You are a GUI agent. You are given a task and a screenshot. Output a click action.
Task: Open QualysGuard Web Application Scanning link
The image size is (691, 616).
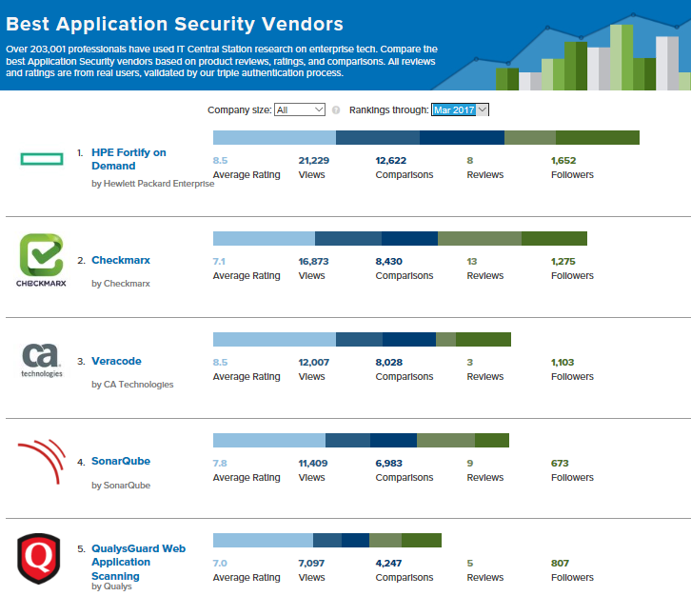(x=138, y=562)
